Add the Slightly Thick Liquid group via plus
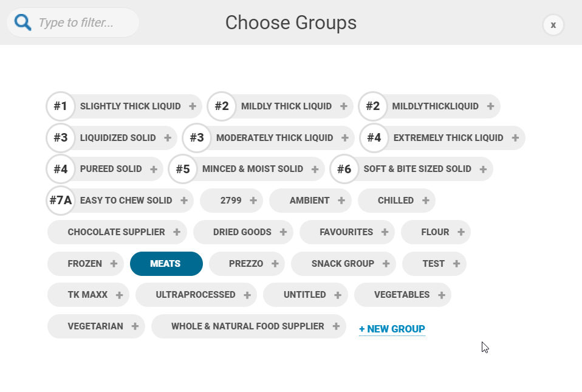 tap(192, 106)
